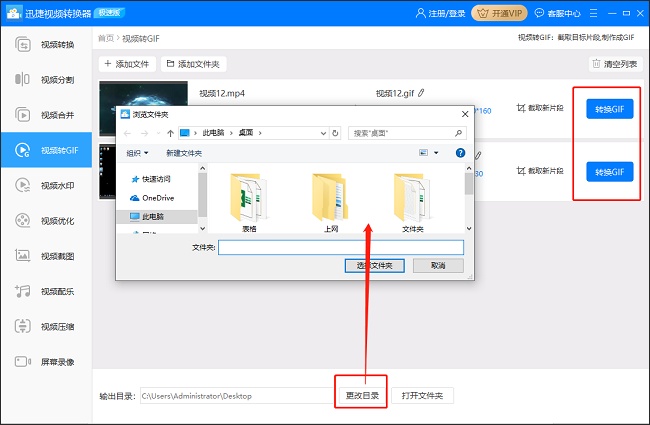Select the 表格 folder

pos(249,202)
